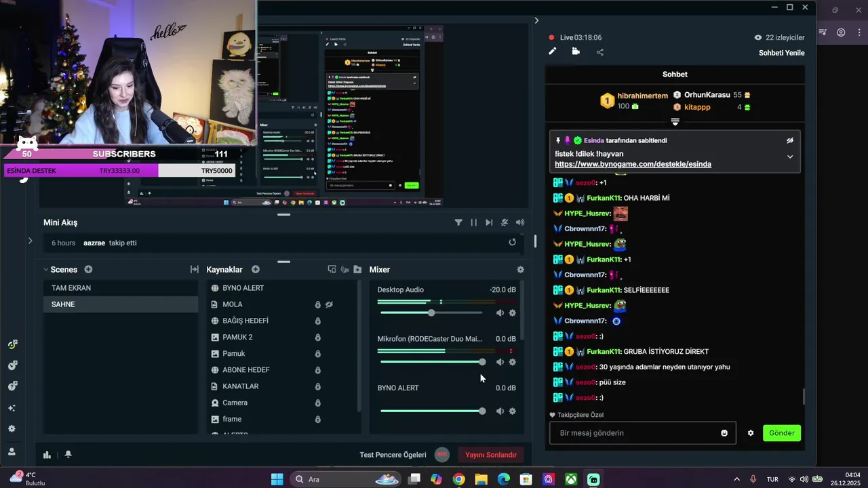Expand the pinned message chevron
Screen dimensions: 868x488
click(789, 157)
